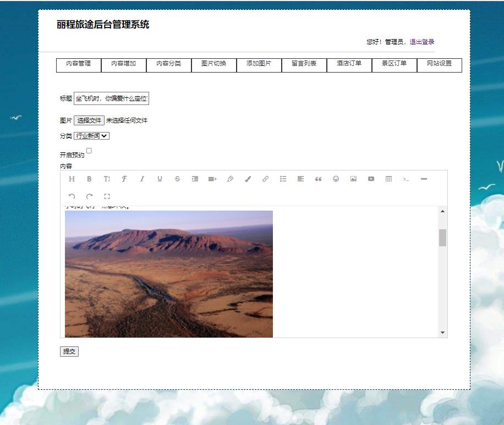Click into the 标题 title input field

pyautogui.click(x=111, y=98)
